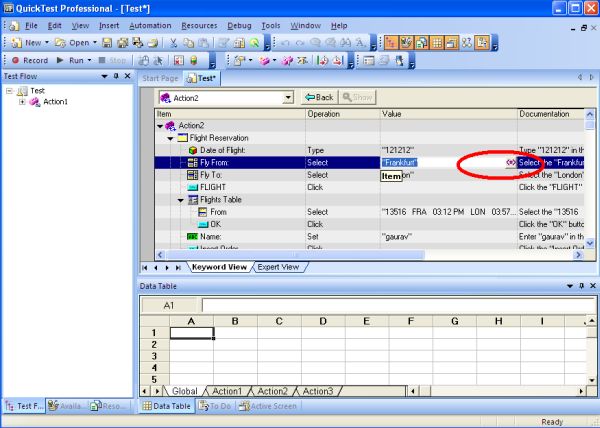Screen dimensions: 600x428
Task: Open the Action2 combo box dropdown
Action: tap(288, 98)
